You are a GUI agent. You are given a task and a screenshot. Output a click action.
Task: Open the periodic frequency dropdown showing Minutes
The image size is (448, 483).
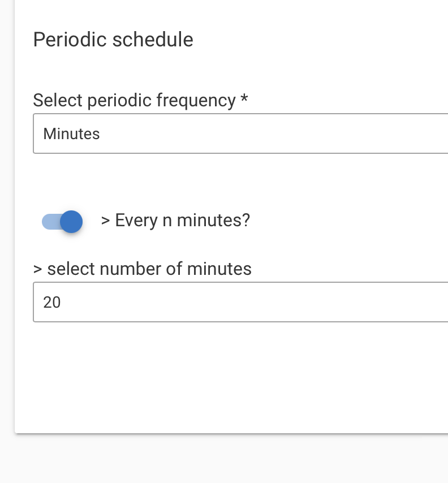[240, 133]
